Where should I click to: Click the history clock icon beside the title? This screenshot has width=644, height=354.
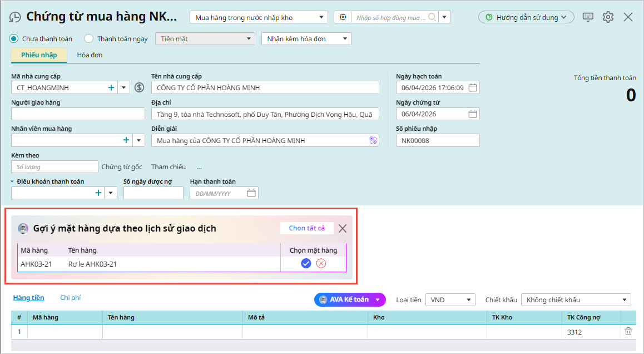click(16, 17)
